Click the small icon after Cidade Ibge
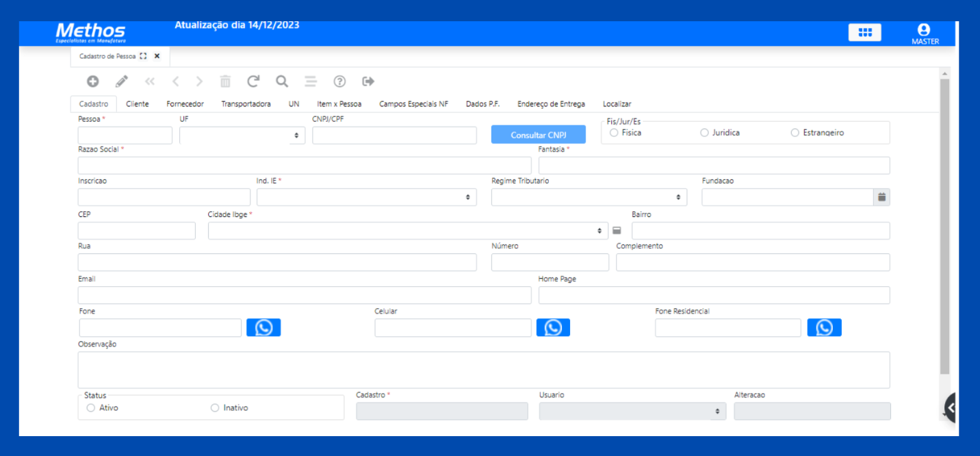This screenshot has width=980, height=456. coord(617,231)
